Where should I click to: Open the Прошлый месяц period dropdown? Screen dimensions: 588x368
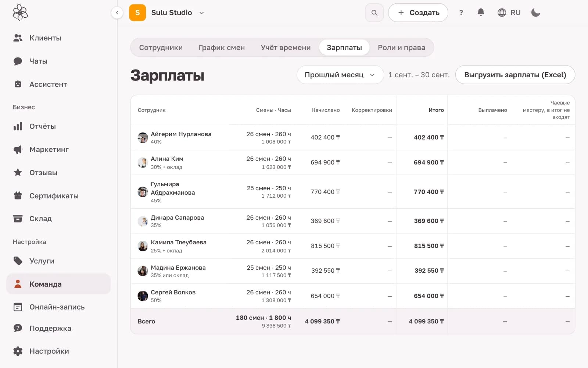point(340,75)
